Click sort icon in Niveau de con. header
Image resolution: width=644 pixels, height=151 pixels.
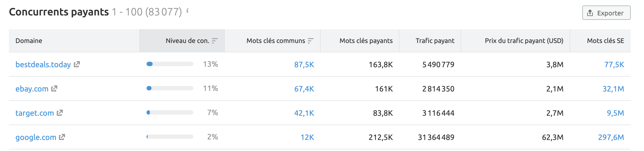[215, 41]
